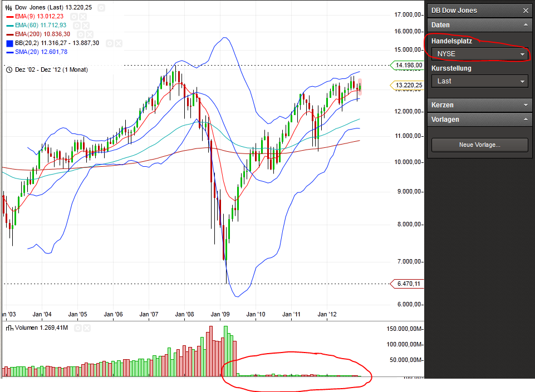
Task: Open settings for EMA(9) indicator
Action: (74, 17)
